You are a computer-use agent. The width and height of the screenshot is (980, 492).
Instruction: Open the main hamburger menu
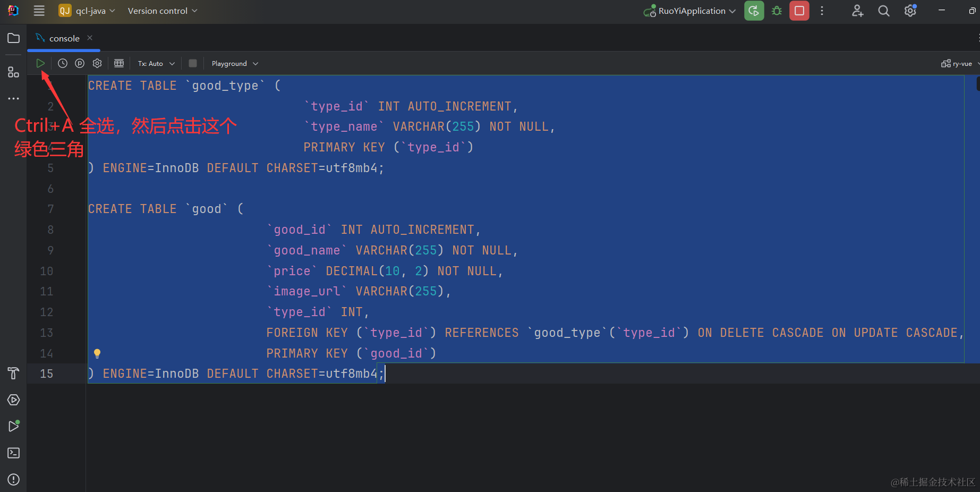[x=39, y=11]
